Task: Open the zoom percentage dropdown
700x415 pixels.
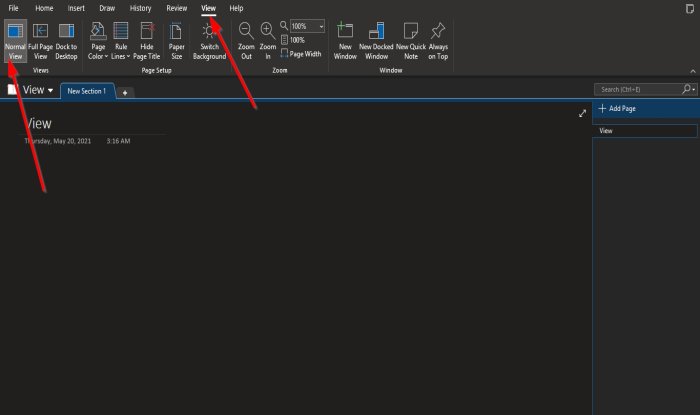Action: click(x=321, y=26)
